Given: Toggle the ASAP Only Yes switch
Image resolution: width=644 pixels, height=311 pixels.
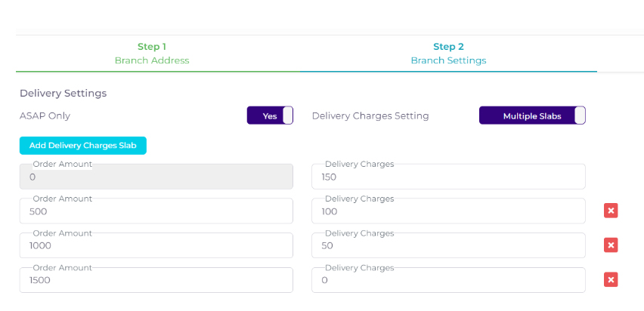Looking at the screenshot, I should pos(270,115).
